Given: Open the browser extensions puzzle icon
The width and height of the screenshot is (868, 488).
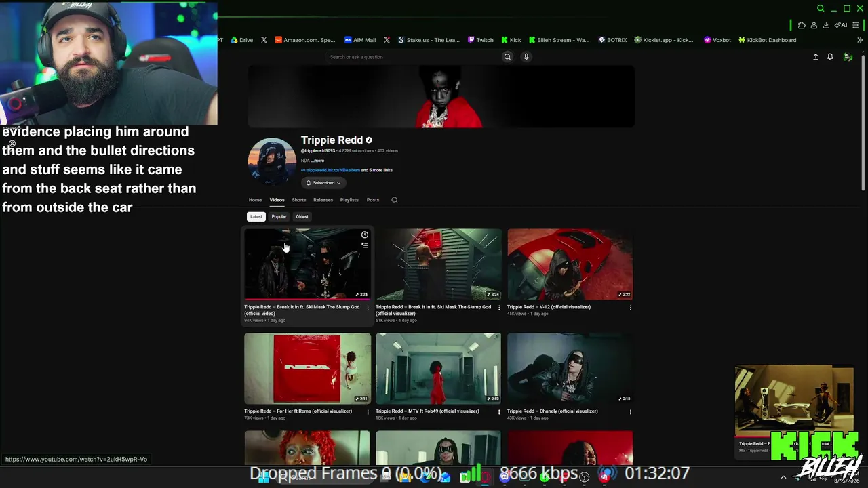Looking at the screenshot, I should pyautogui.click(x=802, y=25).
